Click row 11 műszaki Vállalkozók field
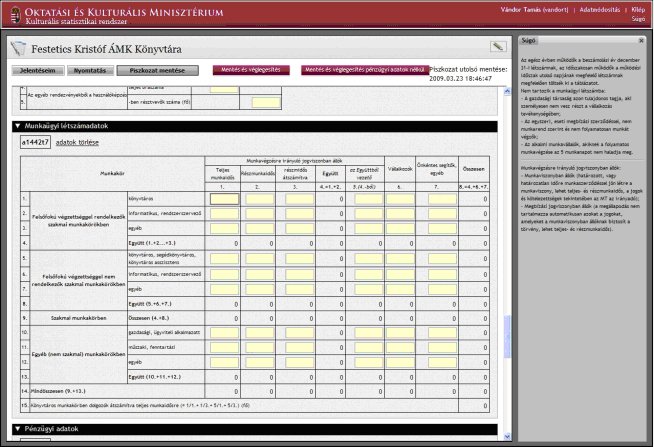 [x=400, y=347]
